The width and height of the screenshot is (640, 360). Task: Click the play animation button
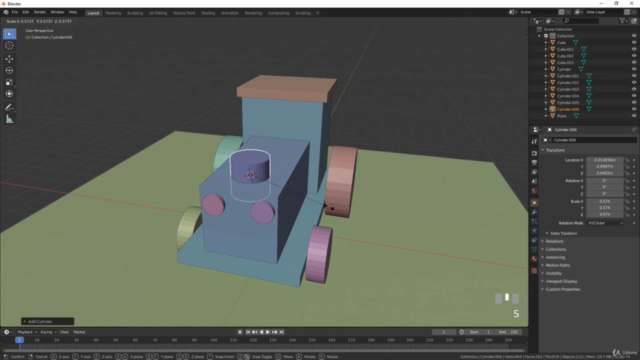pos(268,332)
